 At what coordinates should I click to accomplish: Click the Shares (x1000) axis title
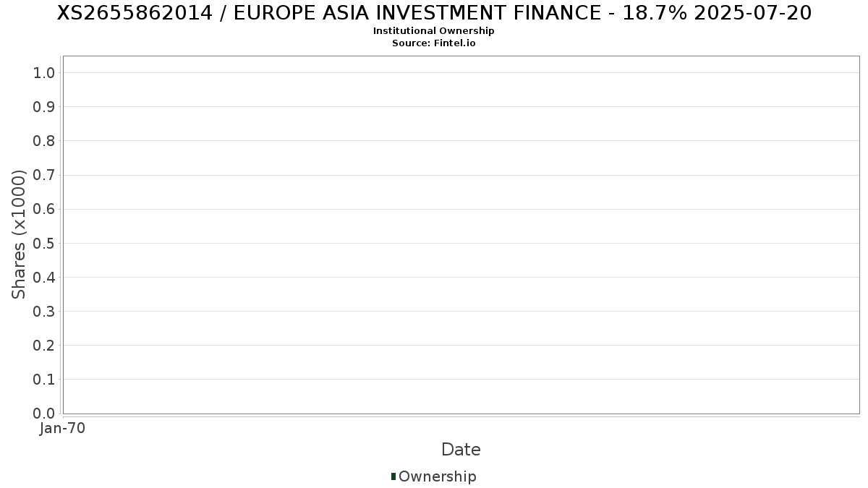pos(20,234)
